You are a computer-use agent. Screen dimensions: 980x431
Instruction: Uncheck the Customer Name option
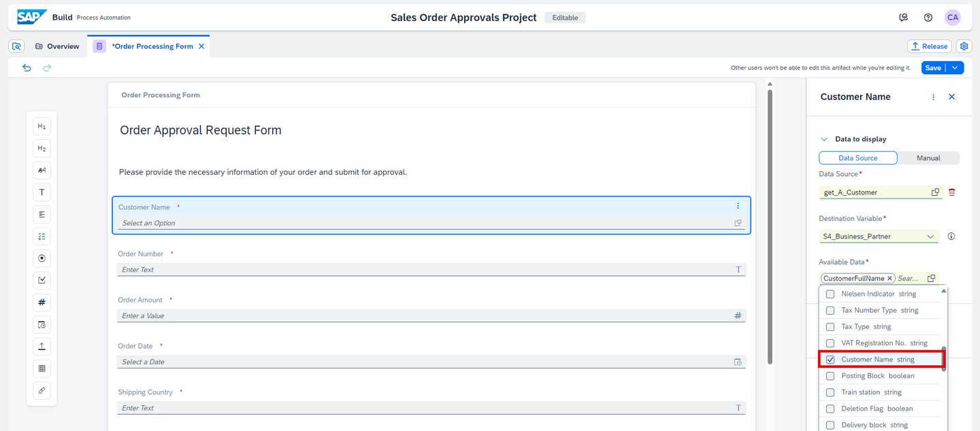pyautogui.click(x=830, y=360)
